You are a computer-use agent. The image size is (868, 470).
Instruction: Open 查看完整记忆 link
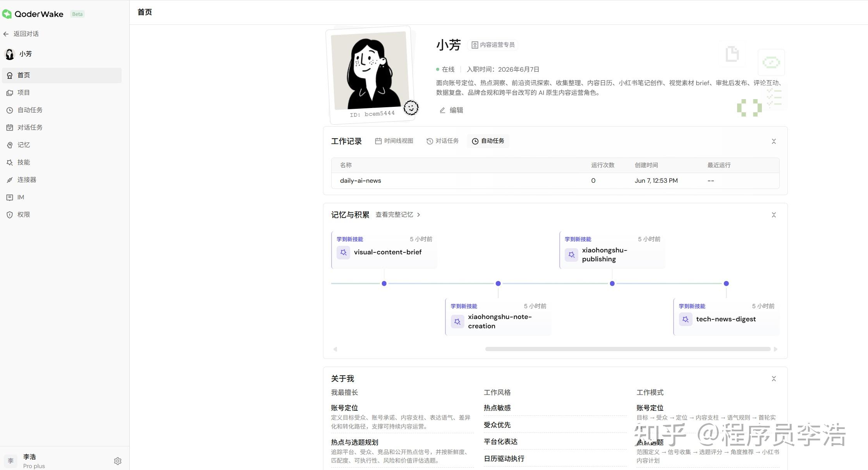click(398, 215)
